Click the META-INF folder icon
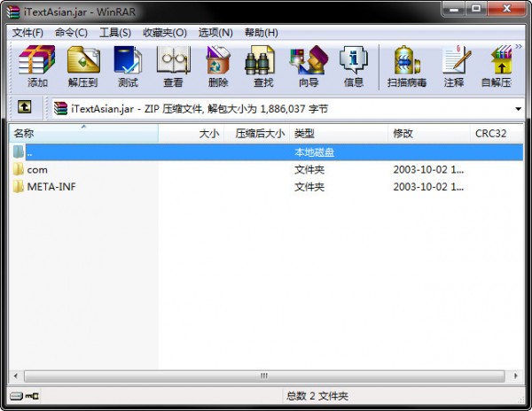The width and height of the screenshot is (532, 411). pos(19,186)
